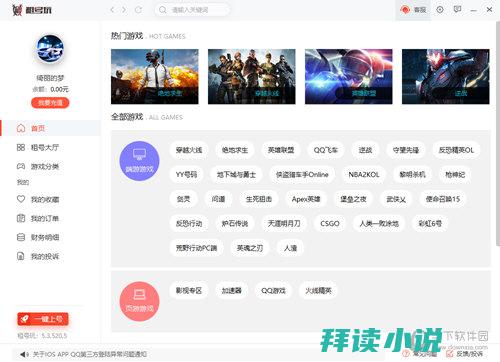500x362 pixels.
Task: Select the 人渣 tag
Action: point(290,248)
